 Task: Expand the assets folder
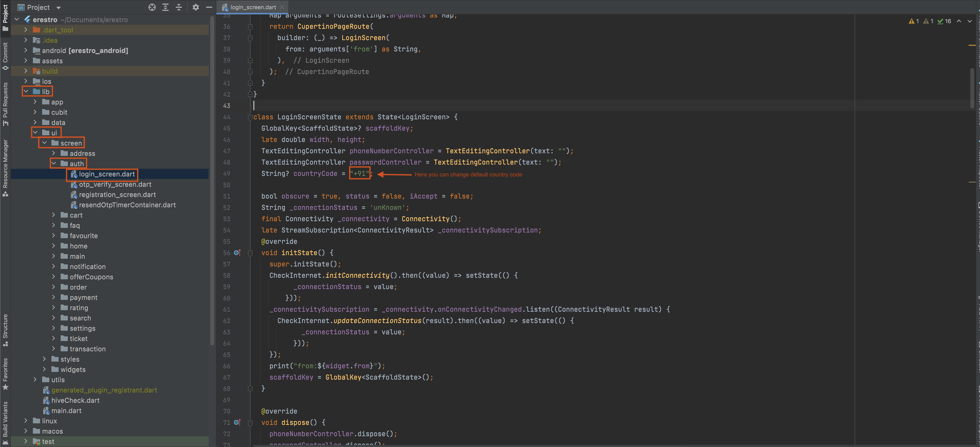click(26, 60)
